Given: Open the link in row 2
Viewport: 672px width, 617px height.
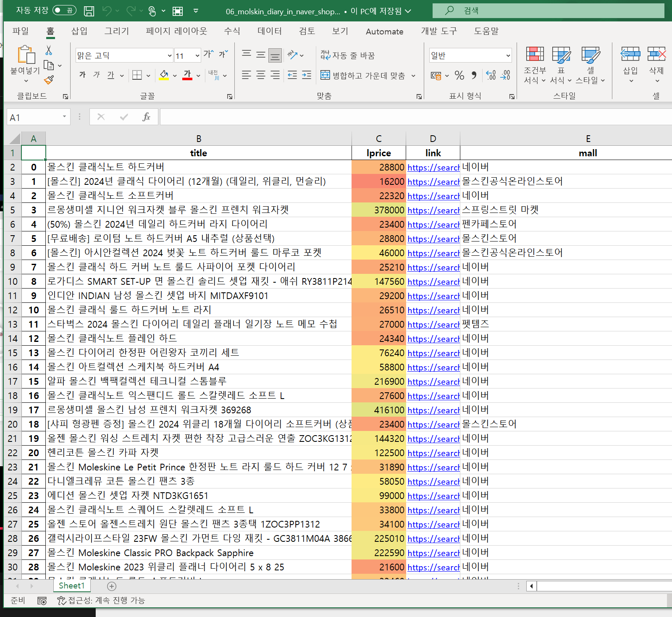Looking at the screenshot, I should pyautogui.click(x=433, y=168).
